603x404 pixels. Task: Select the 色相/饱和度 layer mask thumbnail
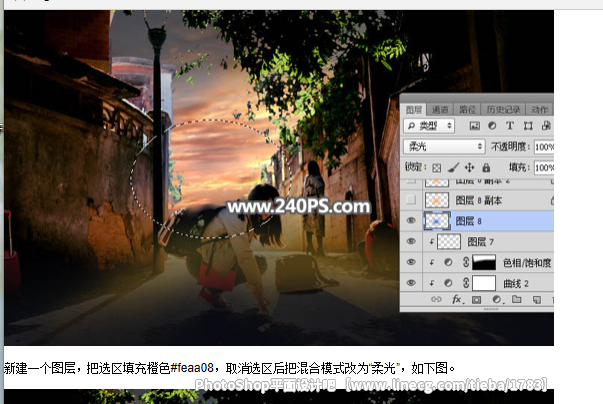click(484, 263)
